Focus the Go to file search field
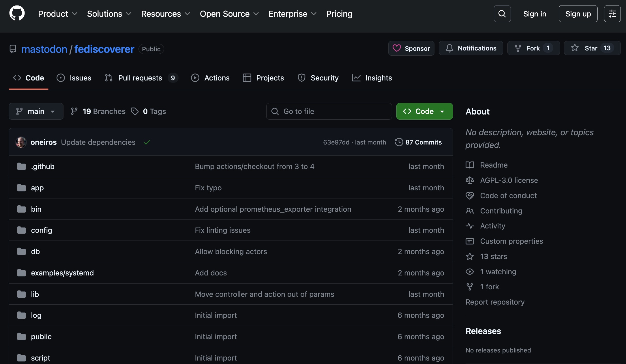This screenshot has width=626, height=364. click(x=329, y=111)
